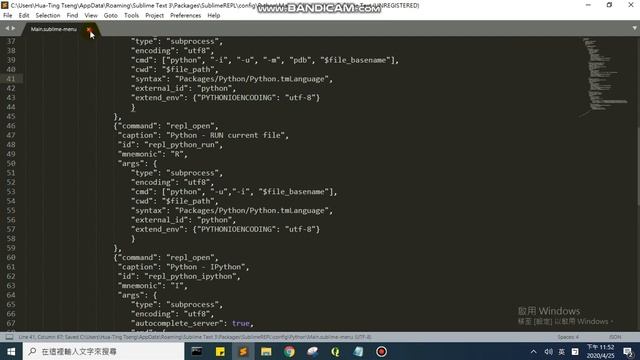Change syntax via JSON status label
640x360 pixels.
615,337
